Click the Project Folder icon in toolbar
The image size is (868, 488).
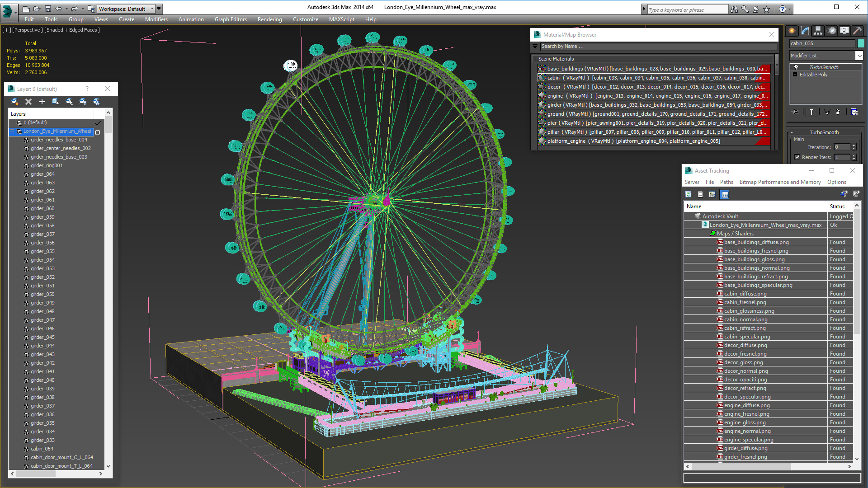pyautogui.click(x=91, y=9)
